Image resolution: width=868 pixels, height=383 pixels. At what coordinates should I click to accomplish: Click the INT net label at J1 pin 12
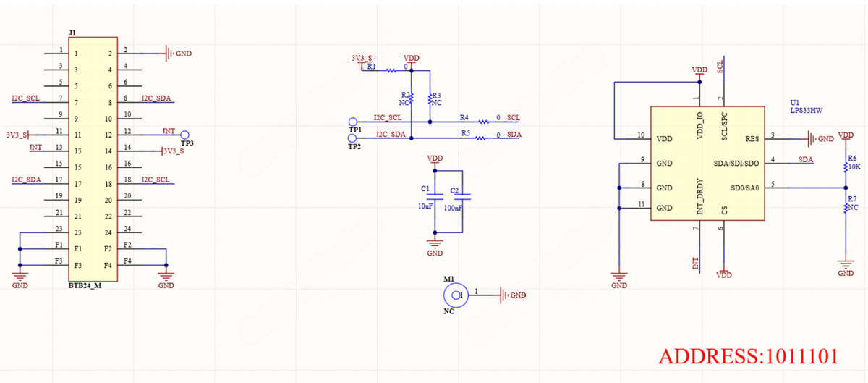point(169,131)
